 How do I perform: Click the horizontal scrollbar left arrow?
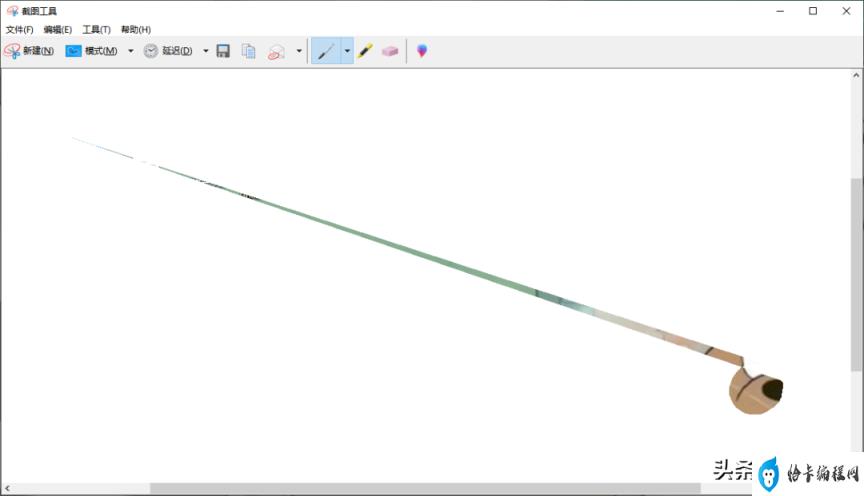[x=7, y=488]
